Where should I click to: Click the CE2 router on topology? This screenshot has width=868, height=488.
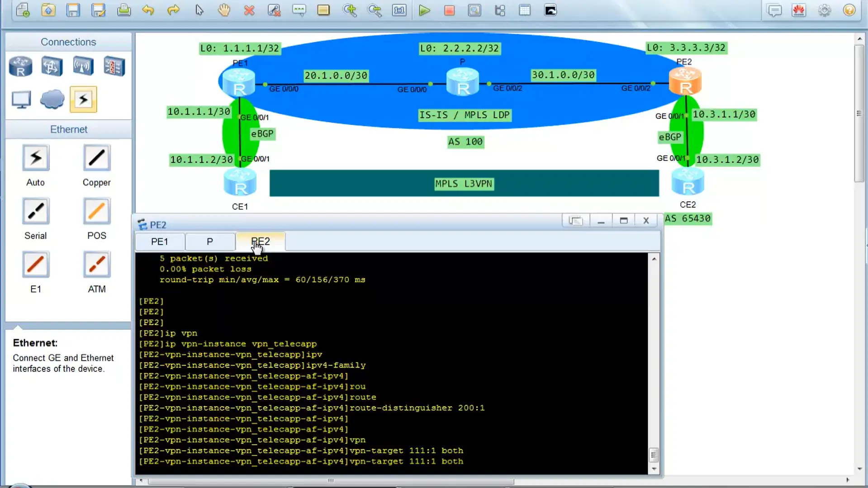[687, 182]
